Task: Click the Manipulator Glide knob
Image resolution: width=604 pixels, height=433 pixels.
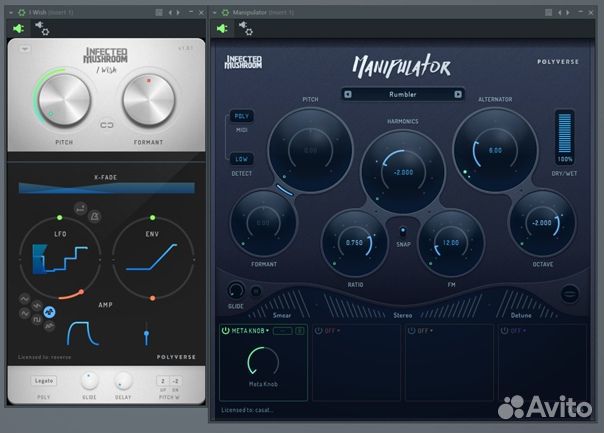Action: point(236,290)
